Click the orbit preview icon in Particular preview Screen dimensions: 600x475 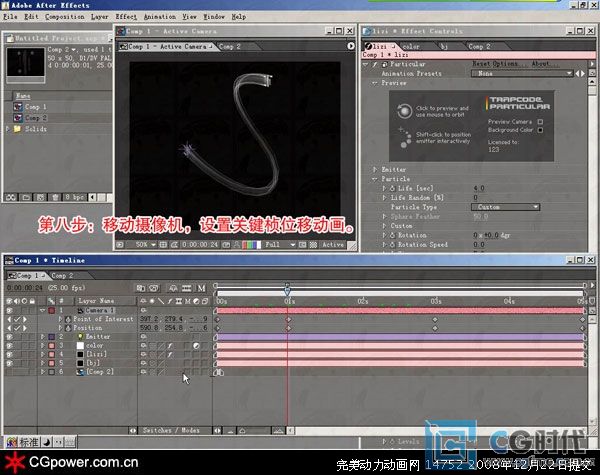point(404,111)
